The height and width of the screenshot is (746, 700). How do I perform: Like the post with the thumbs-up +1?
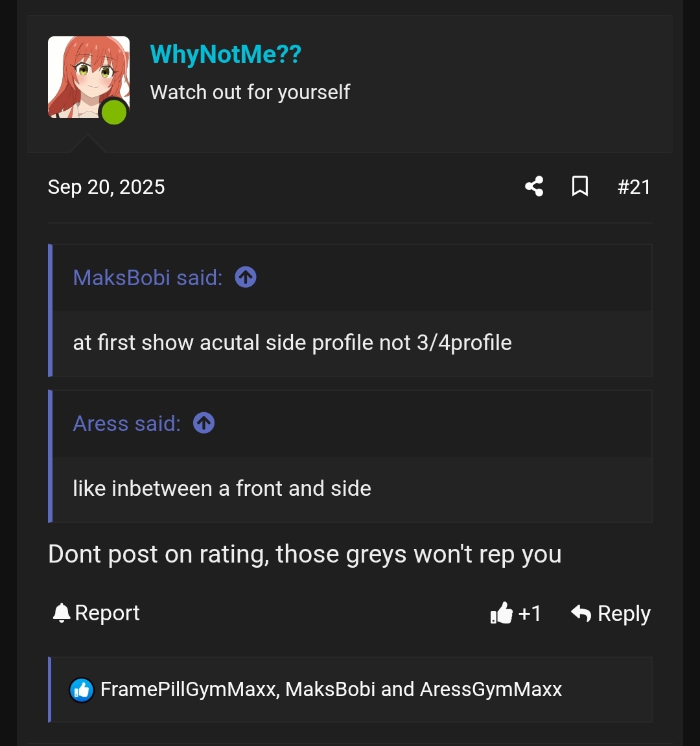515,613
